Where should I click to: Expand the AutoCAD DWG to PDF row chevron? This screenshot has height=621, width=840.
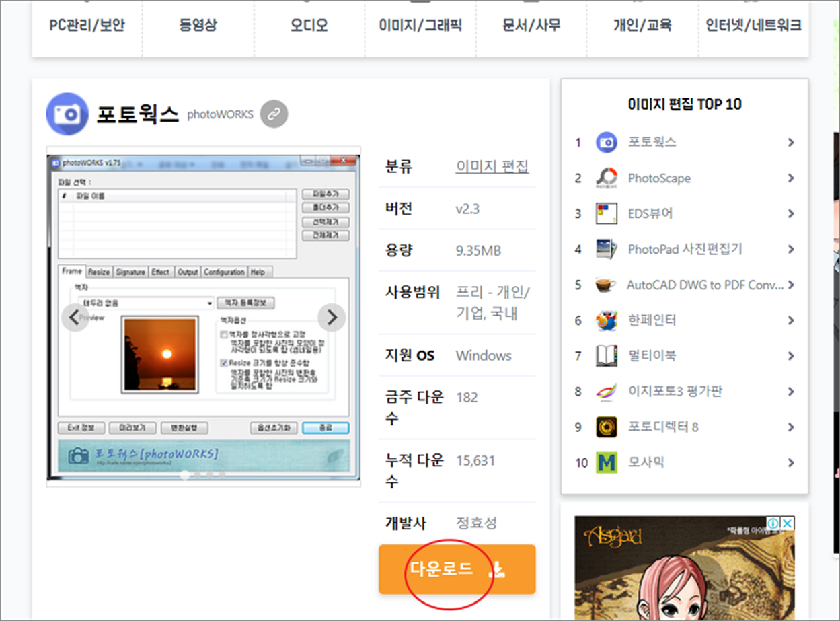coord(791,285)
